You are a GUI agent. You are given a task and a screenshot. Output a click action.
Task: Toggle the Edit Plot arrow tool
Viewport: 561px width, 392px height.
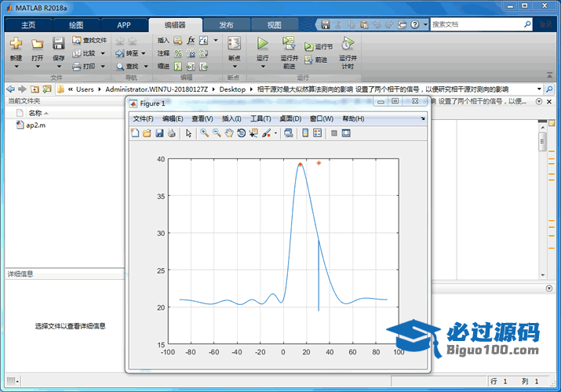[x=188, y=133]
